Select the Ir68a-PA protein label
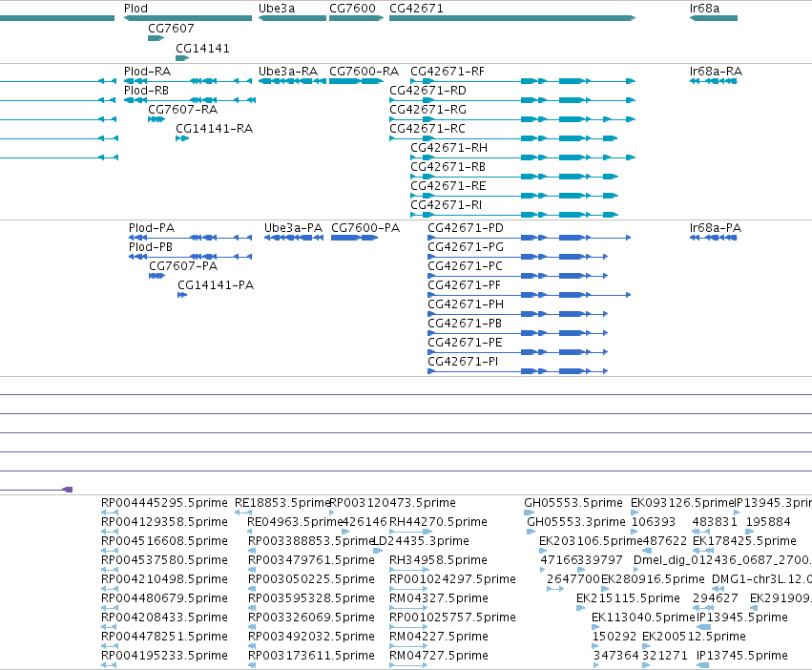Screen dimensions: 812x670 [716, 228]
